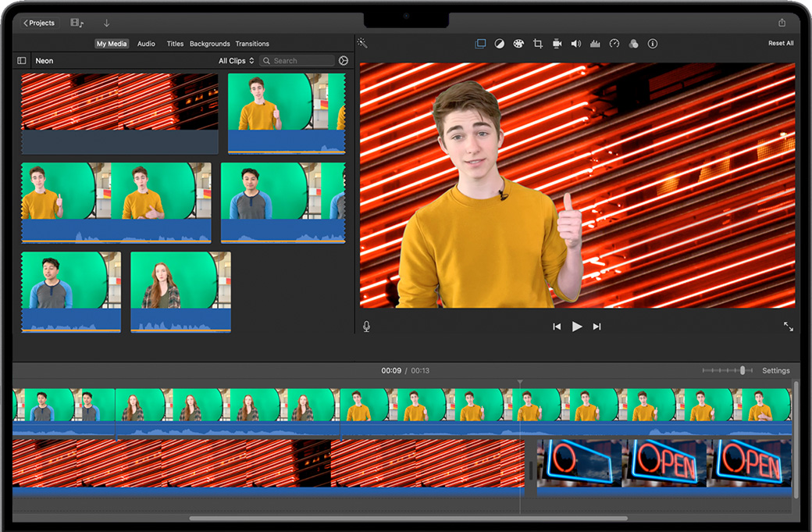This screenshot has height=532, width=812.
Task: Adjust the timeline zoom slider
Action: pos(742,370)
